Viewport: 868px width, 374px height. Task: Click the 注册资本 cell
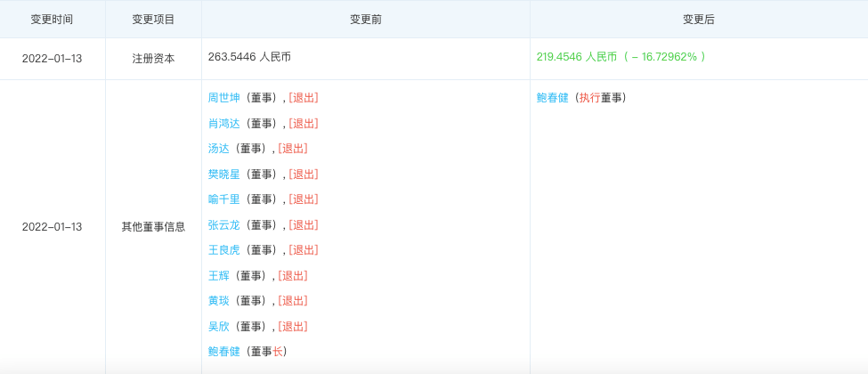tap(153, 58)
